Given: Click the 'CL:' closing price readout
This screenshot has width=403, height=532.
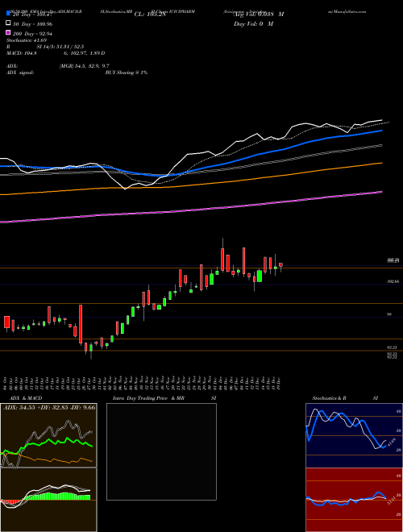Looking at the screenshot, I should click(150, 15).
